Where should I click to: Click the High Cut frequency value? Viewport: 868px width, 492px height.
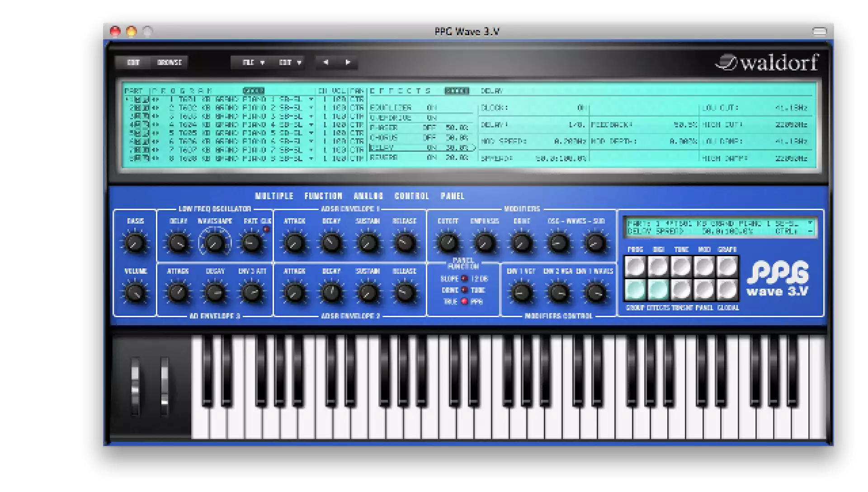coord(791,125)
